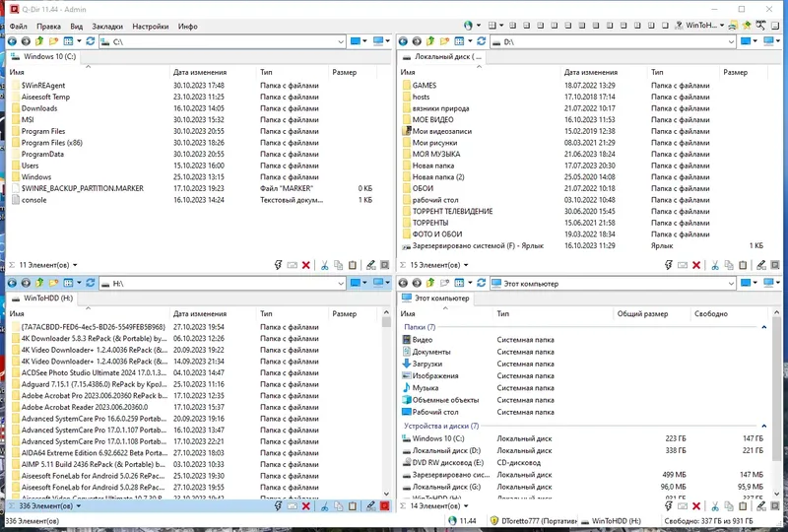Click the C:\ address input field
This screenshot has height=532, width=788.
click(223, 41)
